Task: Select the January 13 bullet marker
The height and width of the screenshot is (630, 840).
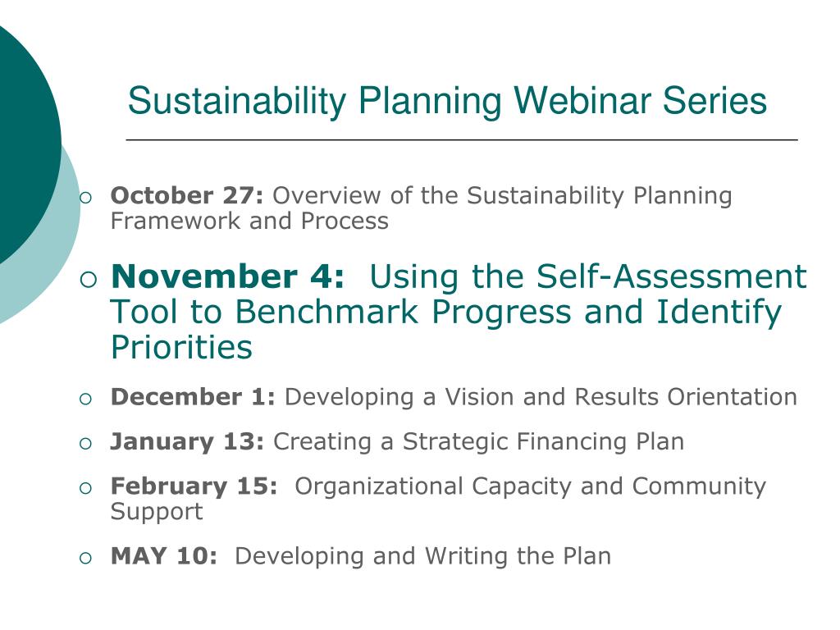Action: (85, 444)
